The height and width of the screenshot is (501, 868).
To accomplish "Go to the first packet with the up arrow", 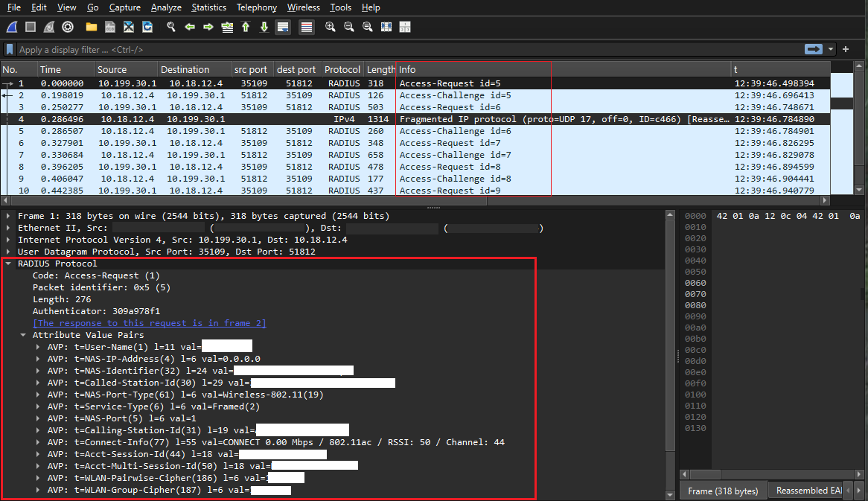I will click(245, 27).
